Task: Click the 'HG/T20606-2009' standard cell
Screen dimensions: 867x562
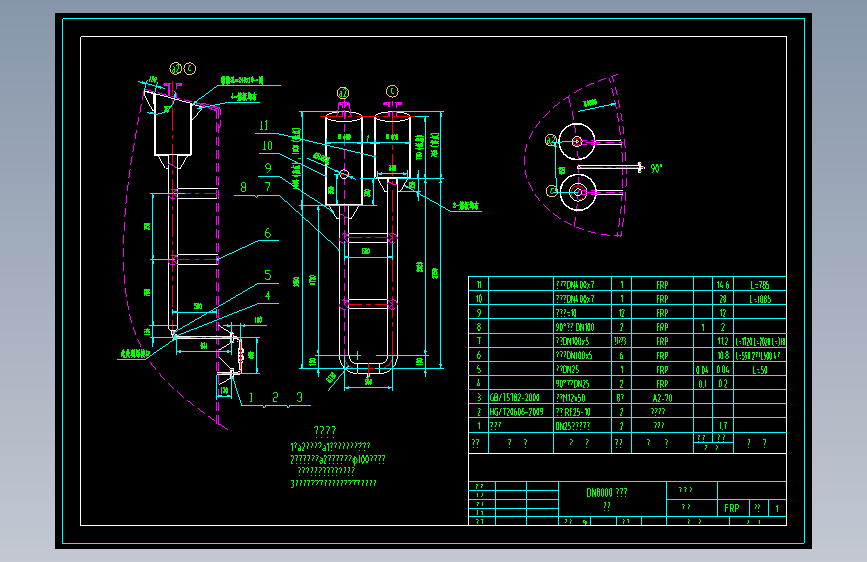Action: point(516,412)
